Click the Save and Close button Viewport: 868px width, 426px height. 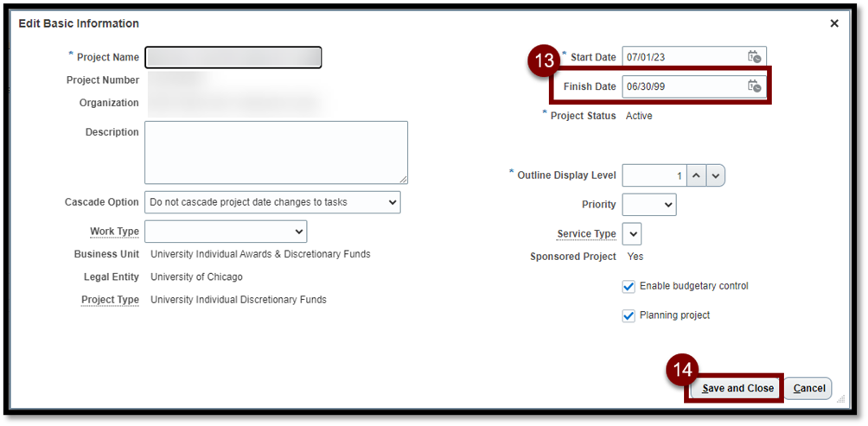737,389
